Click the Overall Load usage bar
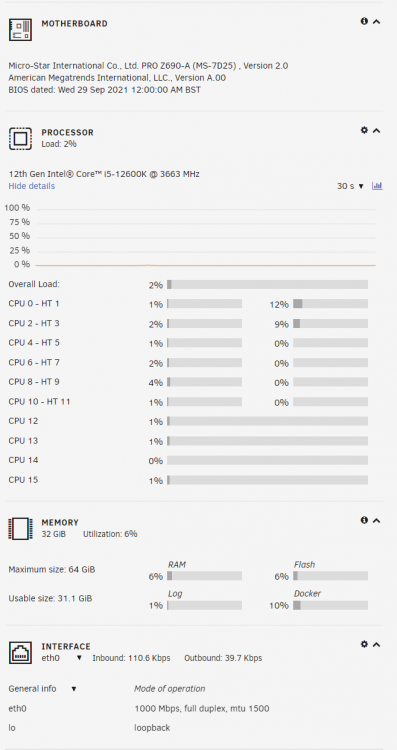 (x=267, y=285)
